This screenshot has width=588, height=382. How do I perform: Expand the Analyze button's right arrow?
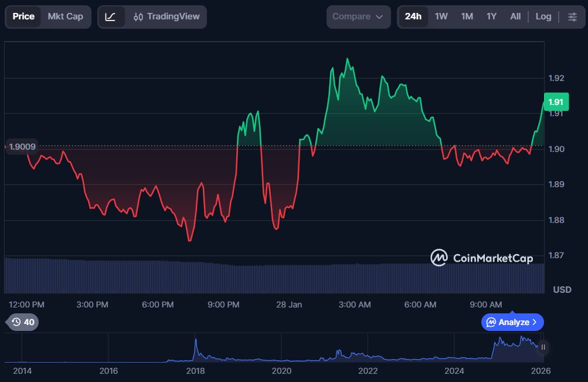click(x=534, y=322)
